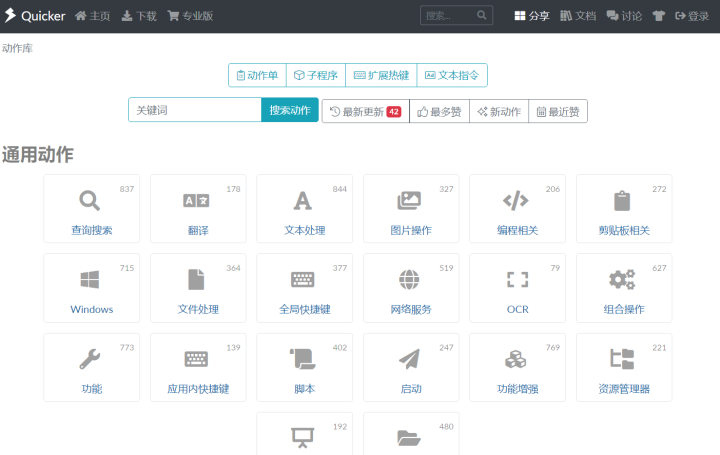Click the 网络服务 category label
Viewport: 720px width, 455px height.
[411, 309]
